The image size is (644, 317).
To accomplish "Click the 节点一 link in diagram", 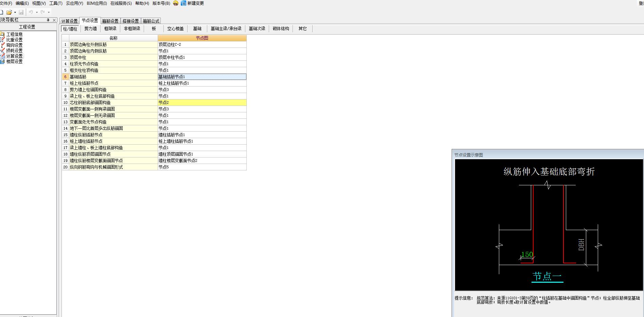I will [x=547, y=276].
